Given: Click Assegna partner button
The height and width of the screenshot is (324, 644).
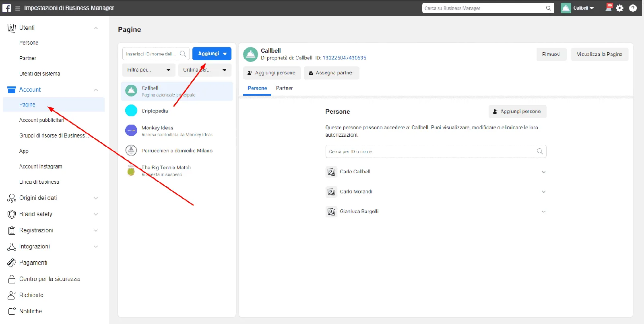Looking at the screenshot, I should [x=332, y=73].
